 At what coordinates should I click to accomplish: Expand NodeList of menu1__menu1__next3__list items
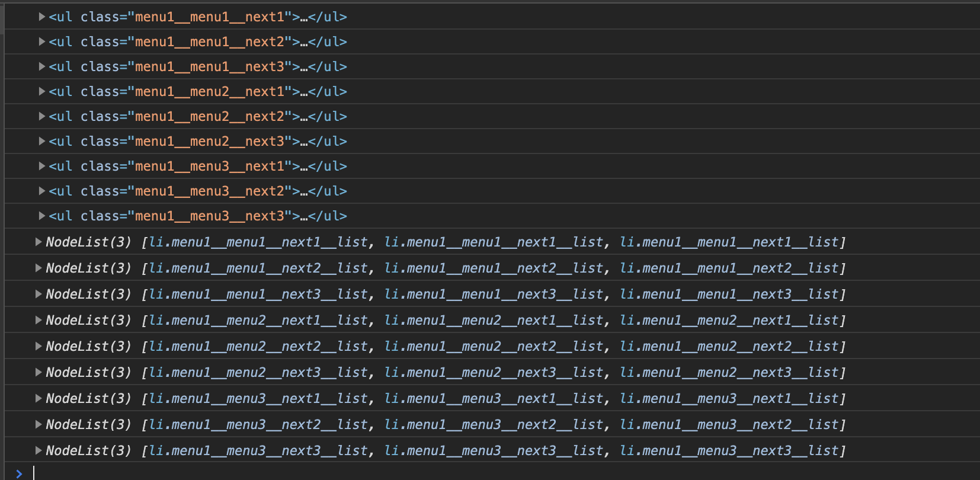(39, 294)
